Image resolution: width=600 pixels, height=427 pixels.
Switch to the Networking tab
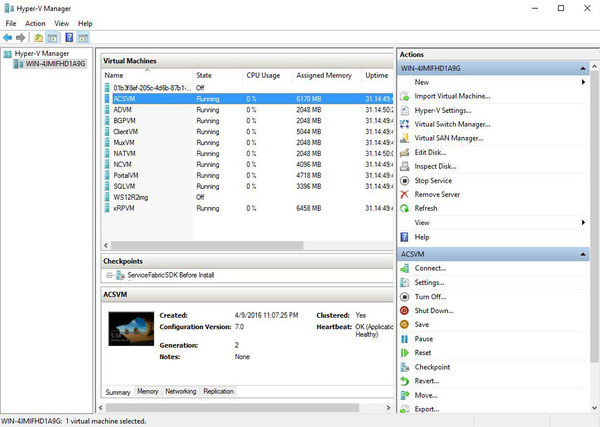(x=181, y=391)
